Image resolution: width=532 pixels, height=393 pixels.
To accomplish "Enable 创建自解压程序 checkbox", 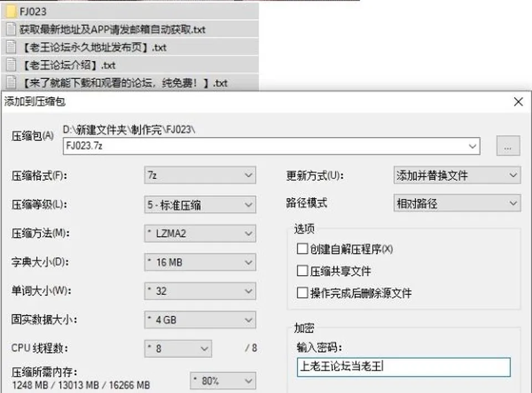I will click(x=302, y=249).
